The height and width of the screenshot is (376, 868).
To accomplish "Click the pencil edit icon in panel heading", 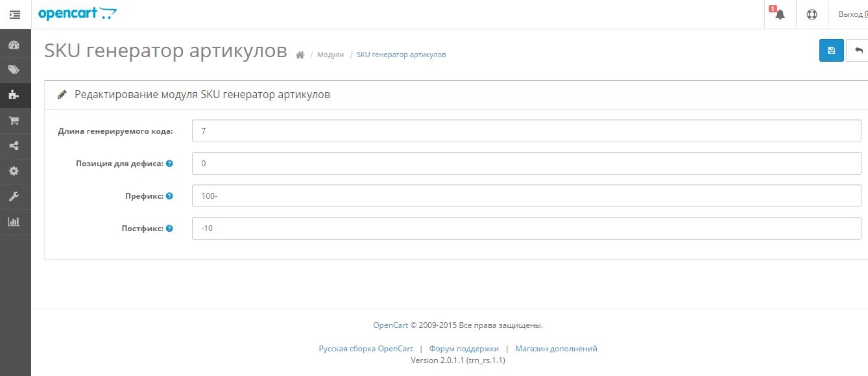I will 62,95.
